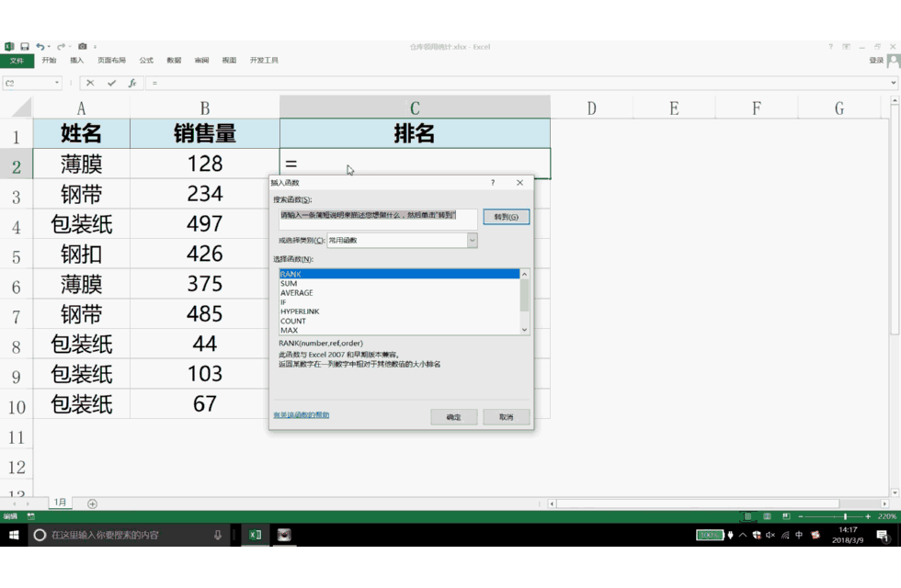
Task: Click the horizontal scrollbar right arrow
Action: pos(884,503)
